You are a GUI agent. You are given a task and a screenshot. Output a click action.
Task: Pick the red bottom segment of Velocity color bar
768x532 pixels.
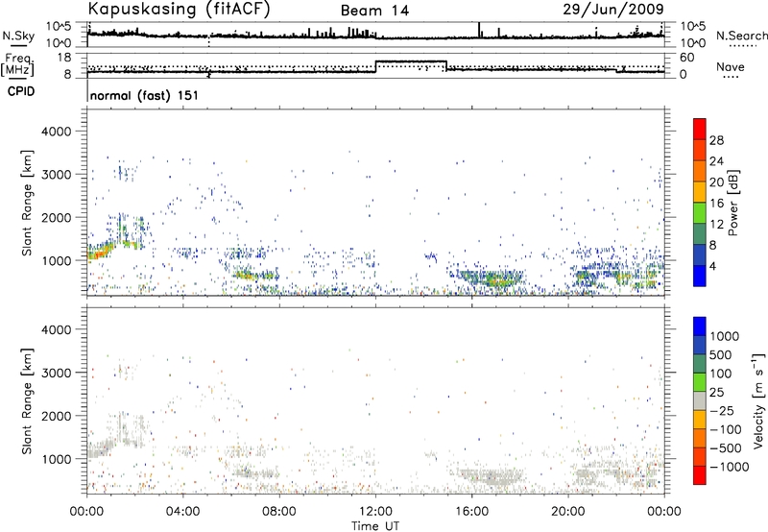pos(700,475)
